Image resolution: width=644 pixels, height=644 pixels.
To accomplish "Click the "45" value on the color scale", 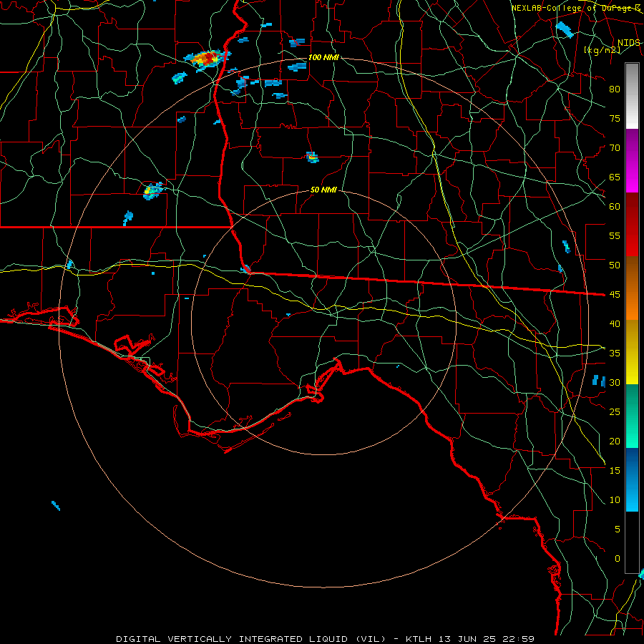I will [x=615, y=295].
